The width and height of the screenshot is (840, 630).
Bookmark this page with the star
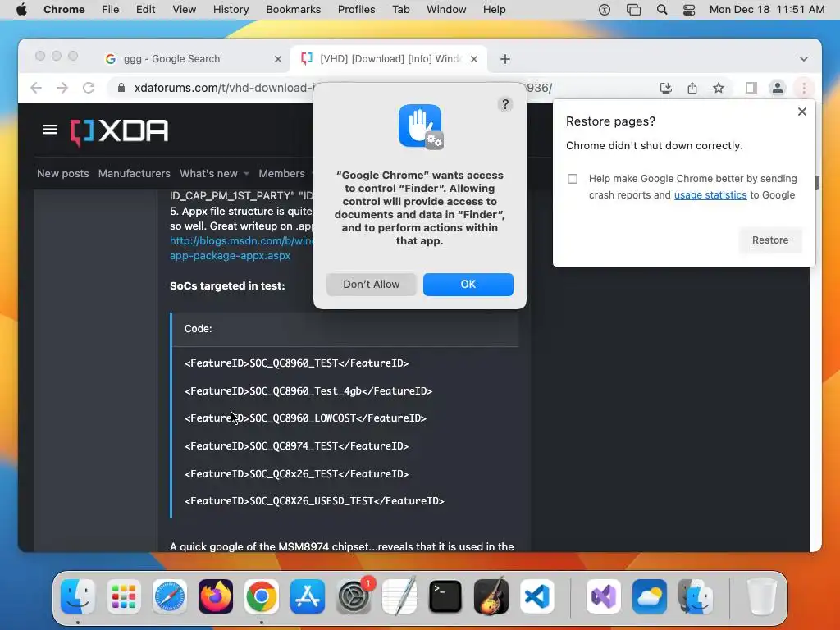tap(718, 88)
